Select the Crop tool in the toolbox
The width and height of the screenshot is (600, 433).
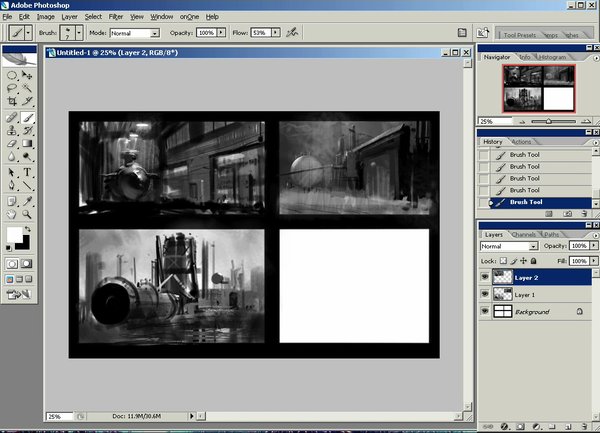point(12,102)
